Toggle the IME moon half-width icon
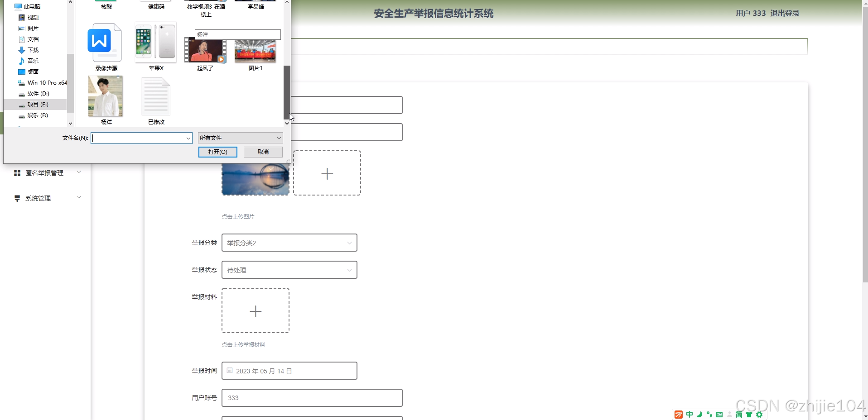Image resolution: width=868 pixels, height=420 pixels. click(x=699, y=415)
